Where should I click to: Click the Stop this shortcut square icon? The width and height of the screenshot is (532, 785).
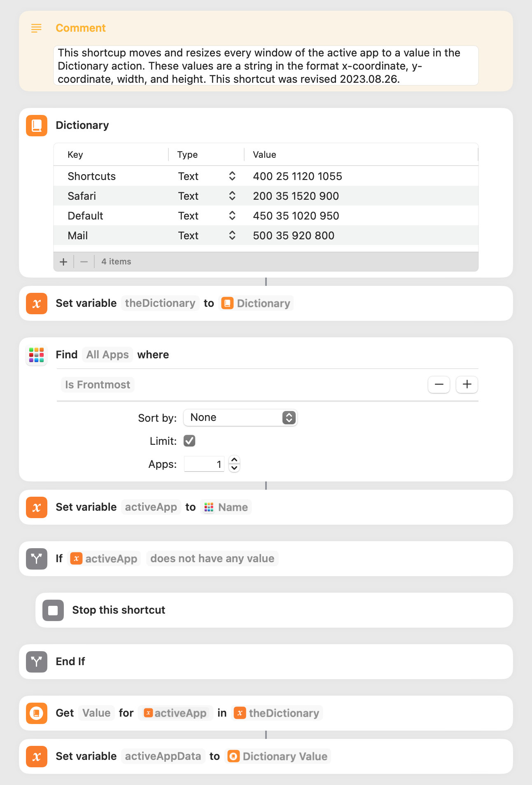tap(53, 610)
